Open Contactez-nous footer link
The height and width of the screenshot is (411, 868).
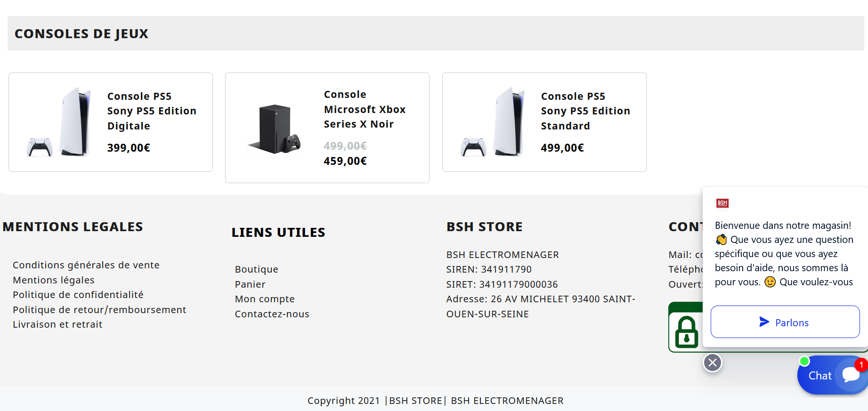click(272, 314)
